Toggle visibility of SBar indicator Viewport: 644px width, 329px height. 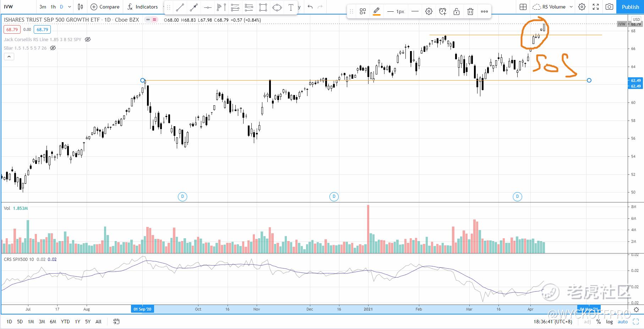(x=53, y=48)
